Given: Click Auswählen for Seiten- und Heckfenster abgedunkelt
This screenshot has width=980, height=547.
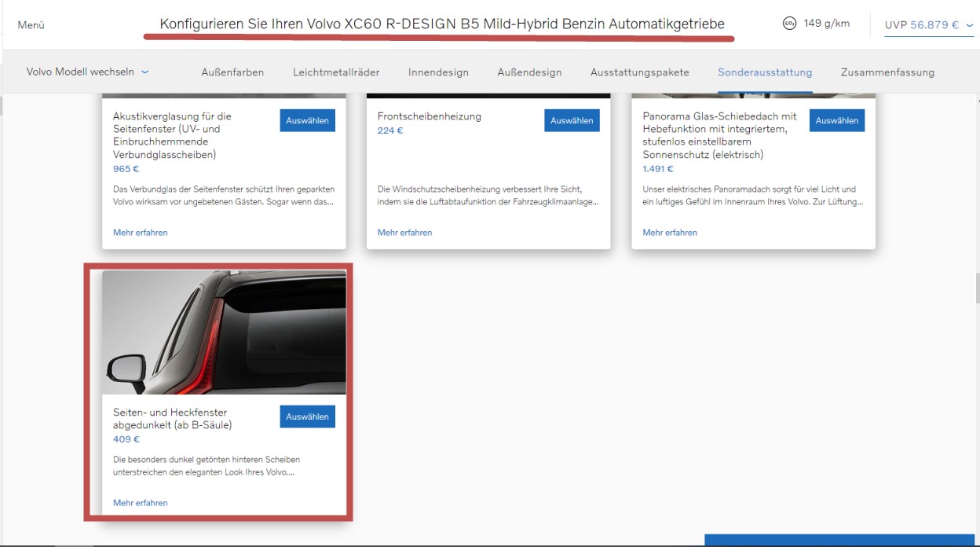Looking at the screenshot, I should 307,417.
